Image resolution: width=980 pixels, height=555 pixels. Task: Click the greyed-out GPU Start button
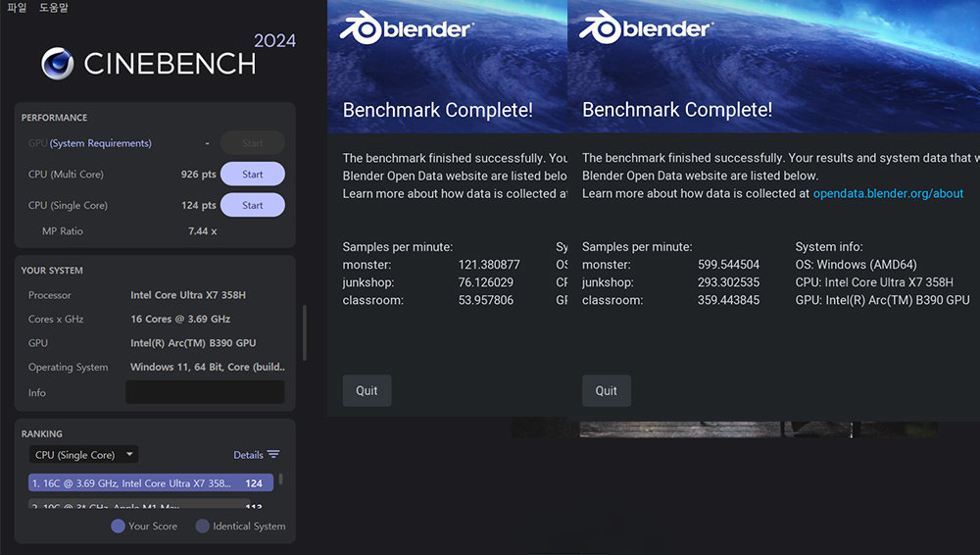click(252, 143)
